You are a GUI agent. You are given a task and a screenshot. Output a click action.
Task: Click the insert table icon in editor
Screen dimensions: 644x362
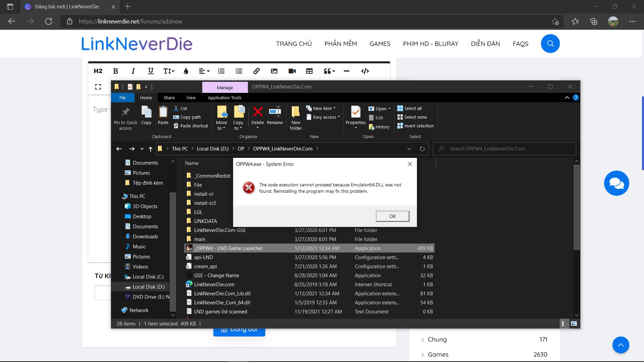[x=309, y=71]
